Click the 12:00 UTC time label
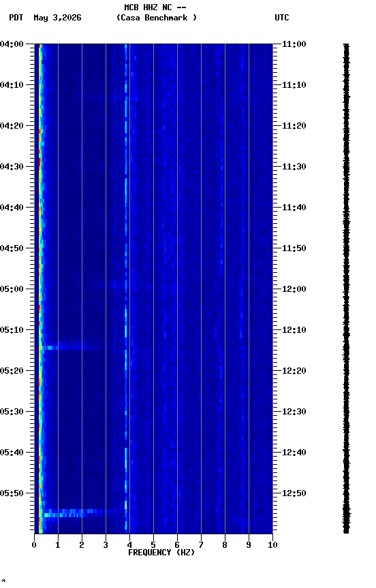Image resolution: width=376 pixels, height=588 pixels. point(294,289)
